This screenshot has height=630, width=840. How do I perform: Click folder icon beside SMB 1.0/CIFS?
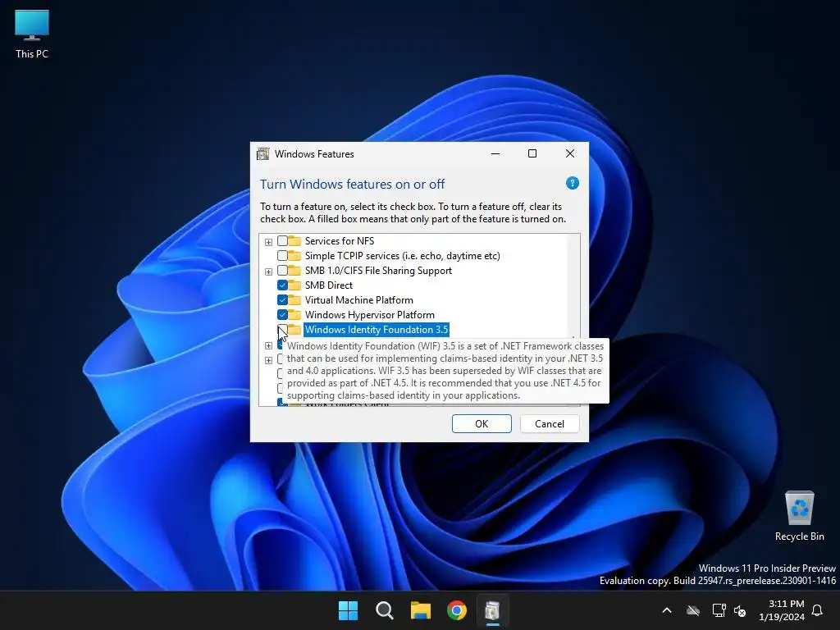[294, 271]
